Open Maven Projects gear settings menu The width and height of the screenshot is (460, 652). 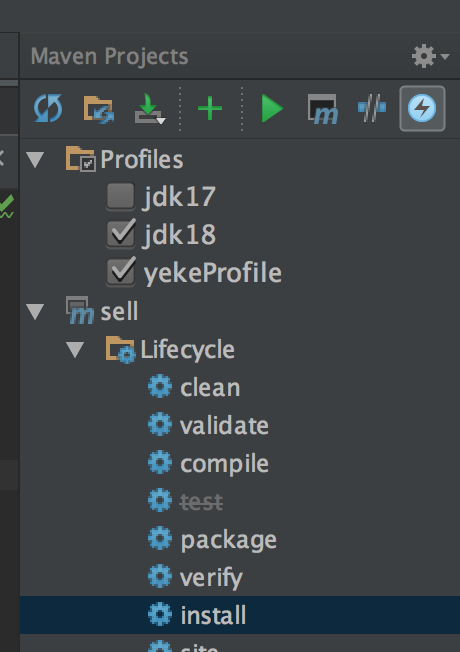[430, 56]
